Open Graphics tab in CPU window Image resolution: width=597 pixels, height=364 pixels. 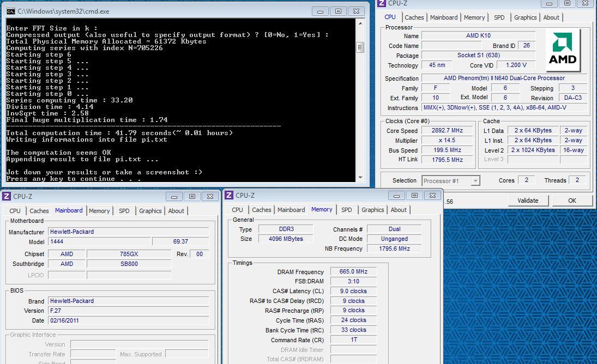525,17
